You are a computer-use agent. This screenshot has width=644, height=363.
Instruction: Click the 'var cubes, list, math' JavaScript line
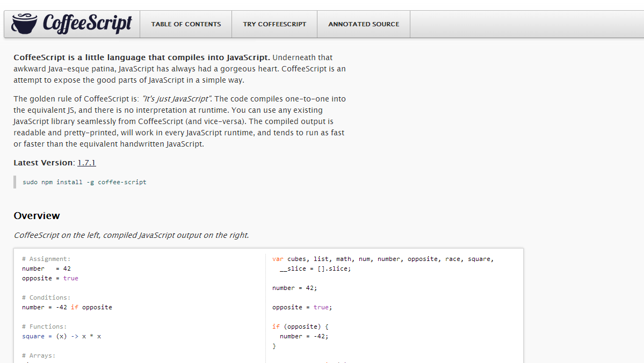click(x=383, y=259)
